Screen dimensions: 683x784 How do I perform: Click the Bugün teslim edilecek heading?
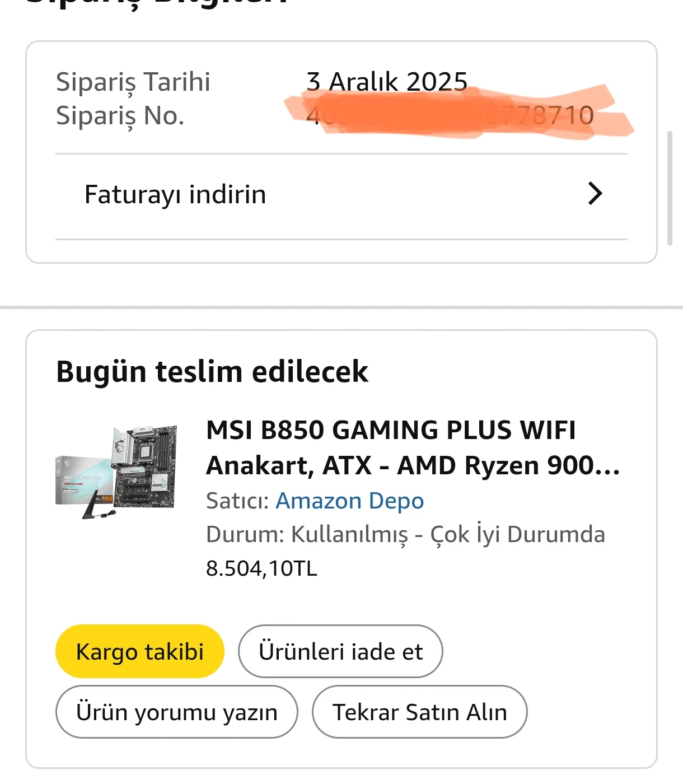coord(212,371)
